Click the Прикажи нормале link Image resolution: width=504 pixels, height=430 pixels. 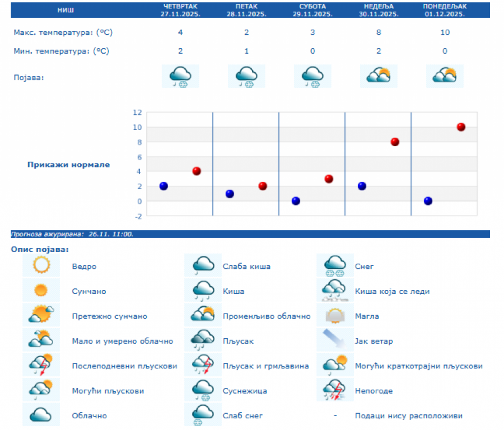[x=68, y=165]
